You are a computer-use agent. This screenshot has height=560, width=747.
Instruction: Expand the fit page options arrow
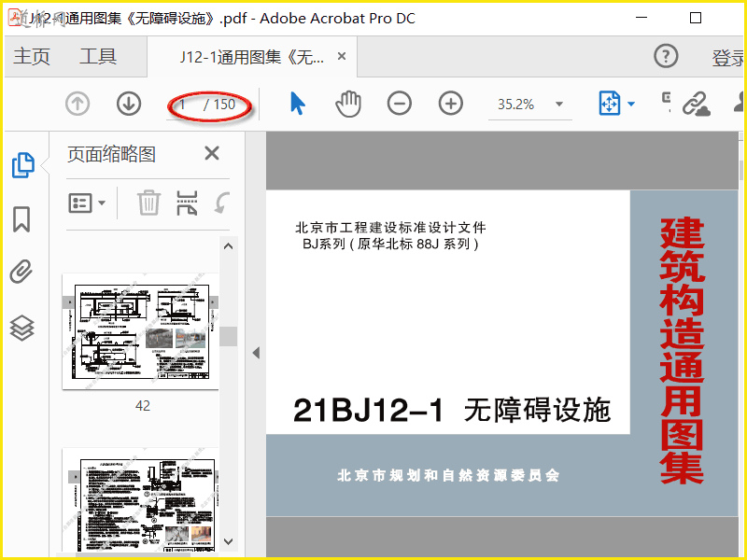tap(631, 104)
